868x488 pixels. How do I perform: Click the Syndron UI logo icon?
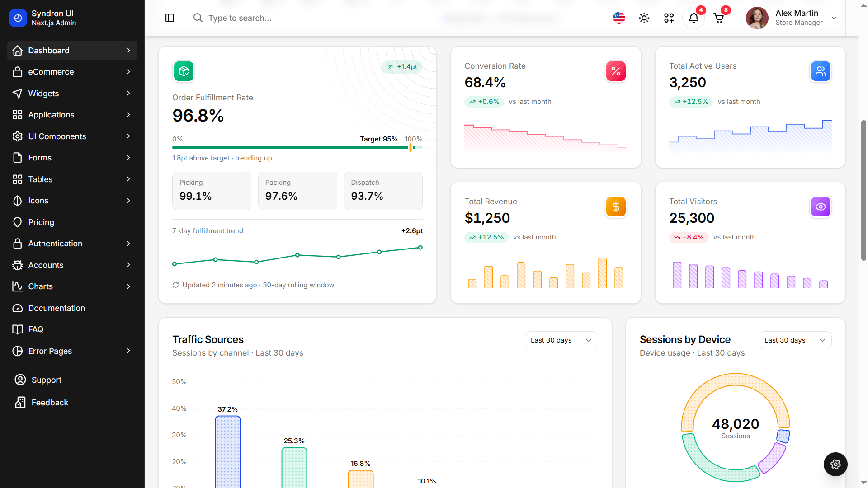click(x=18, y=18)
